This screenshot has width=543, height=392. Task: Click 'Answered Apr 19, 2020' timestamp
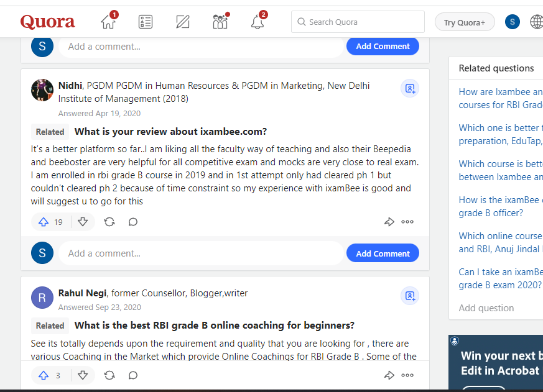100,114
